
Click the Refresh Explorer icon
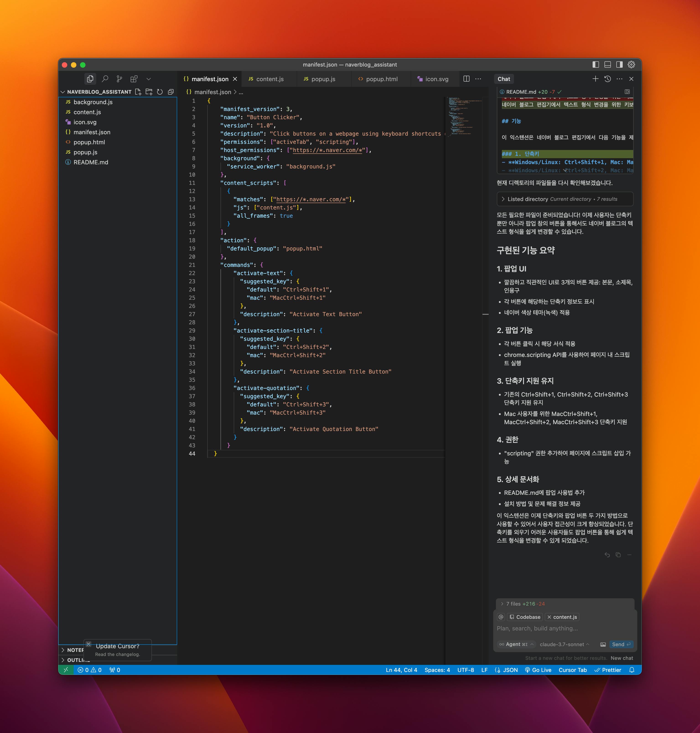click(x=160, y=92)
